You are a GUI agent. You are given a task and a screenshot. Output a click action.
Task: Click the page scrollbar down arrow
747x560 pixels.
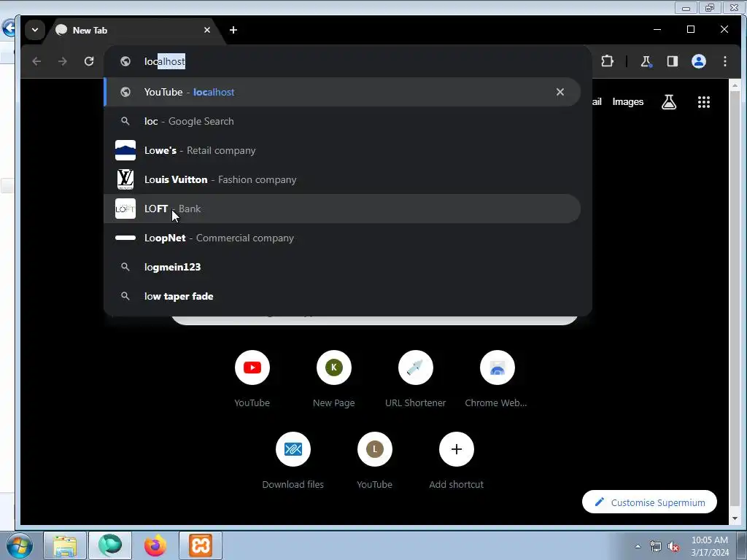[x=735, y=518]
